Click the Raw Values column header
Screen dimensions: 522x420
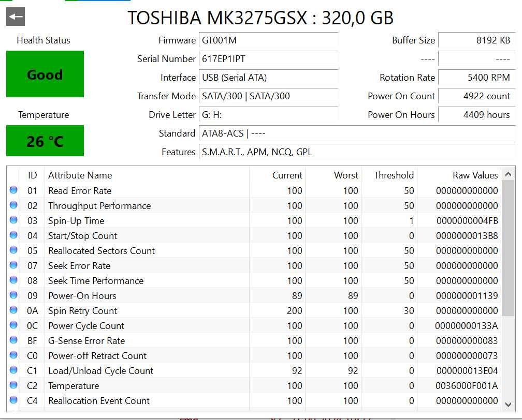(x=459, y=175)
